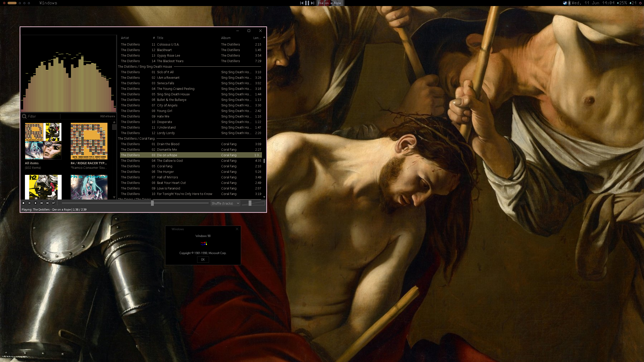The height and width of the screenshot is (362, 644).
Task: Pause from the top panel pause button
Action: (x=307, y=3)
